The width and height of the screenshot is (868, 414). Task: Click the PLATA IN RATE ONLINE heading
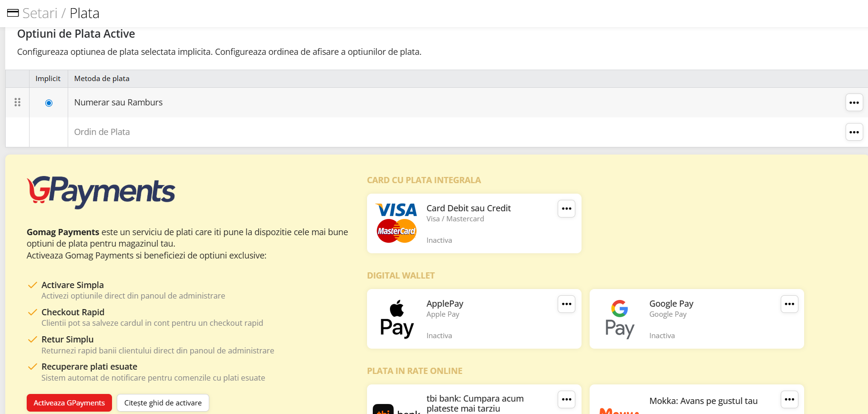415,371
